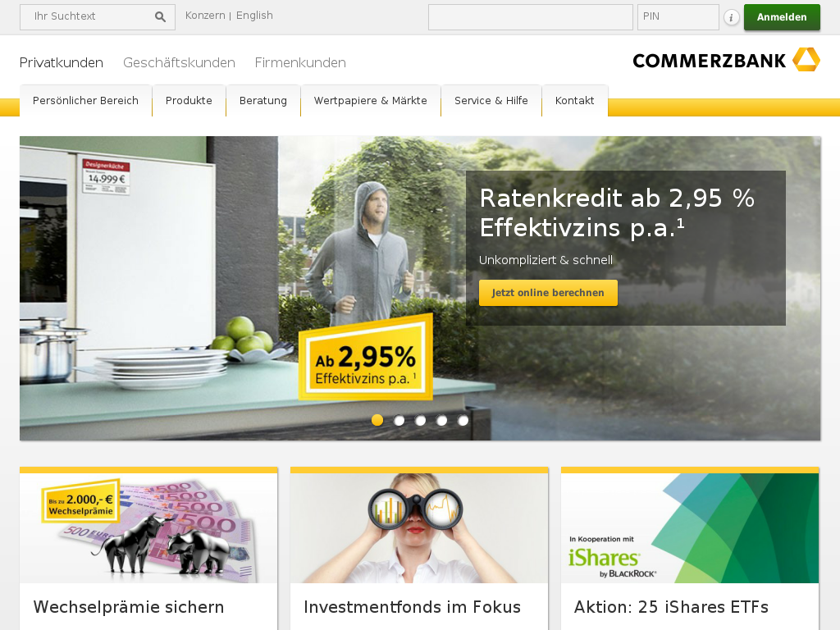The image size is (840, 630).
Task: Open the PIN info icon
Action: (731, 17)
